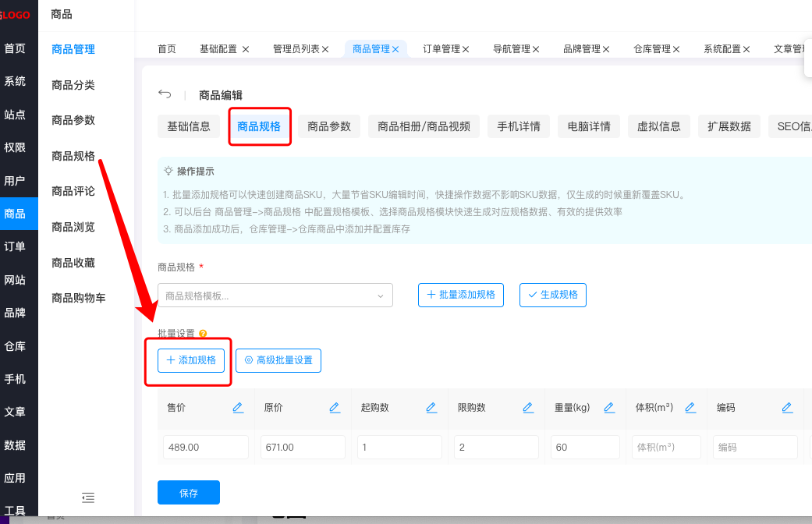Open the 基础信息 section tab
Viewport: 812px width, 524px height.
tap(189, 126)
